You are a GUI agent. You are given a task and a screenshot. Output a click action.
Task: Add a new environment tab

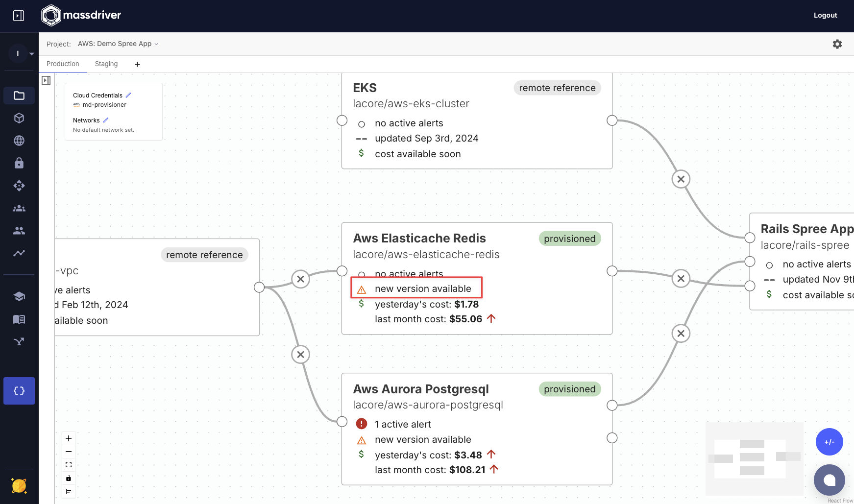137,64
